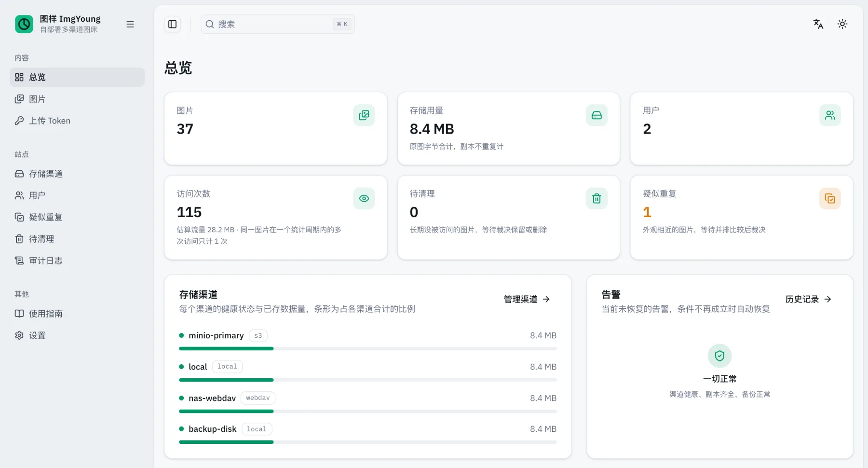Switch language with the translate icon
This screenshot has width=868, height=468.
coord(818,24)
